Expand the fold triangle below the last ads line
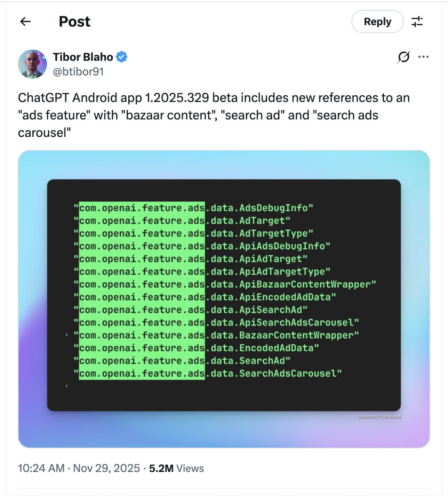Screen dimensions: 448x496 coord(66,386)
